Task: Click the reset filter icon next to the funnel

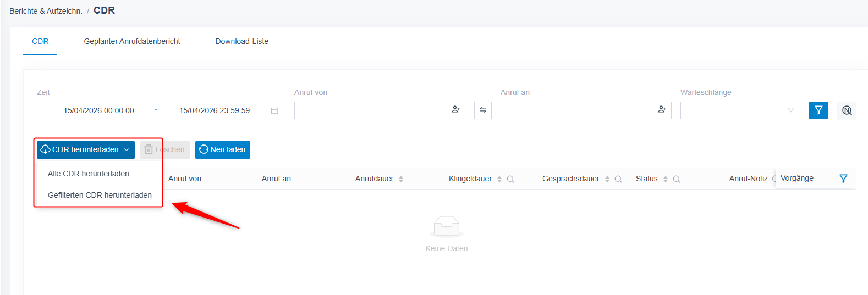Action: point(847,110)
